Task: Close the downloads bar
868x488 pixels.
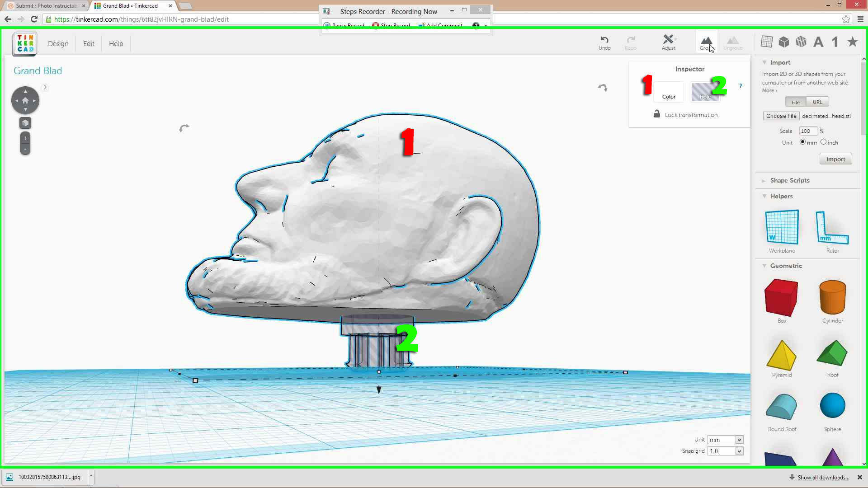Action: 859,477
